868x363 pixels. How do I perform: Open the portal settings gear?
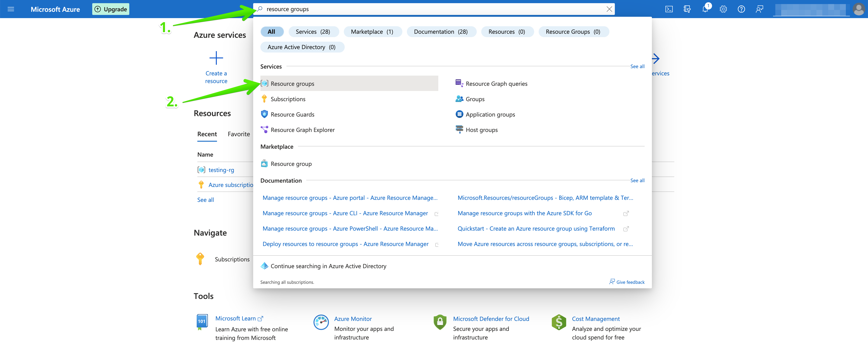coord(723,9)
